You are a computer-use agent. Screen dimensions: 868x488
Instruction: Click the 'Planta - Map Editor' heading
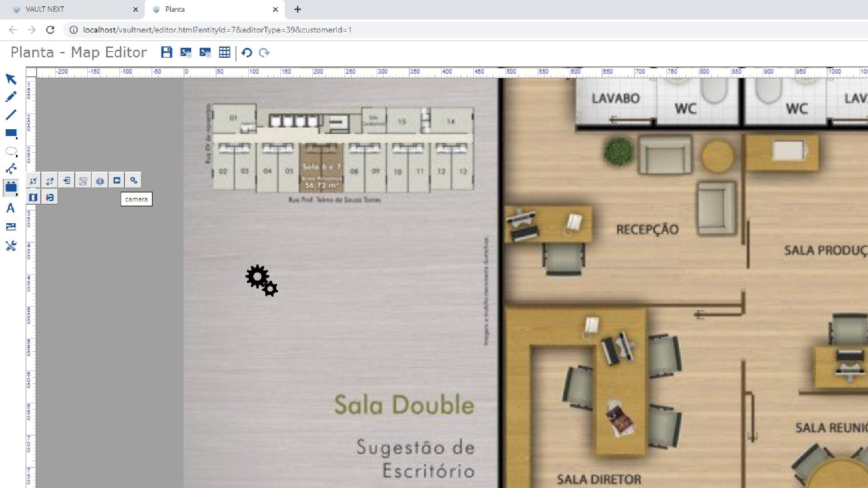click(x=79, y=52)
